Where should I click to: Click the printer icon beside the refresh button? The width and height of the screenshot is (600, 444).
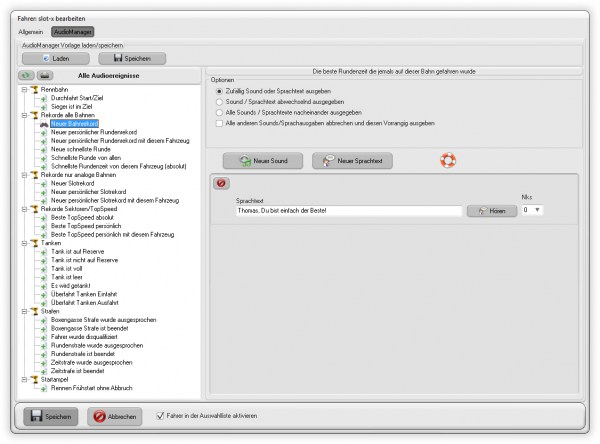tap(45, 74)
